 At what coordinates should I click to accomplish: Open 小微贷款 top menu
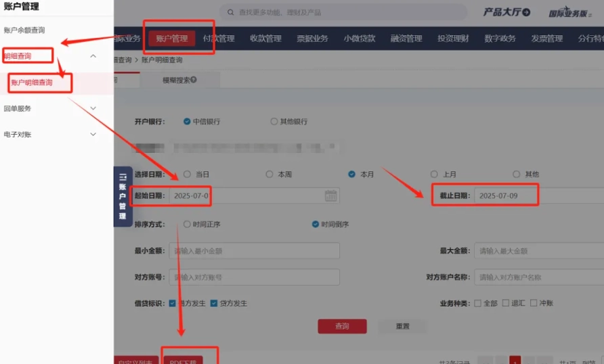[x=360, y=39]
